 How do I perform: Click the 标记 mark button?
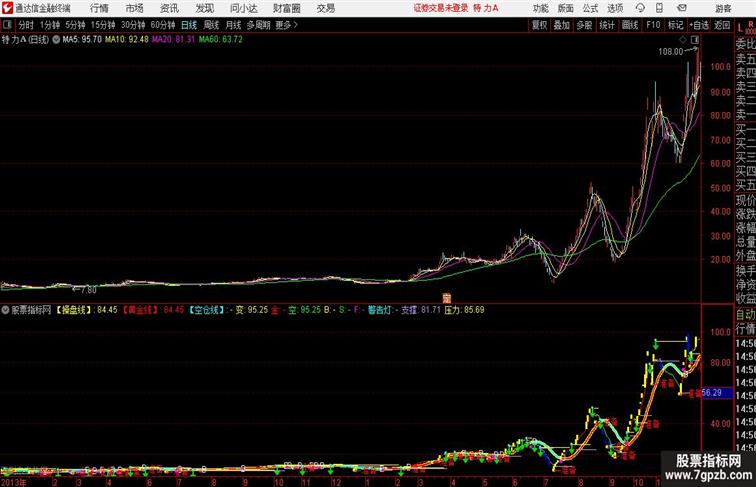tap(675, 25)
